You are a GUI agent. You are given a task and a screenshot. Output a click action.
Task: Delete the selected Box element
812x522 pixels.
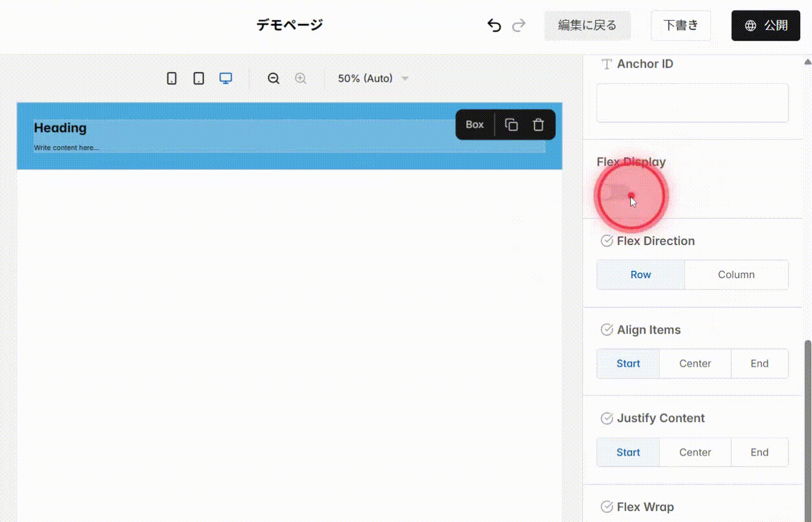(539, 124)
